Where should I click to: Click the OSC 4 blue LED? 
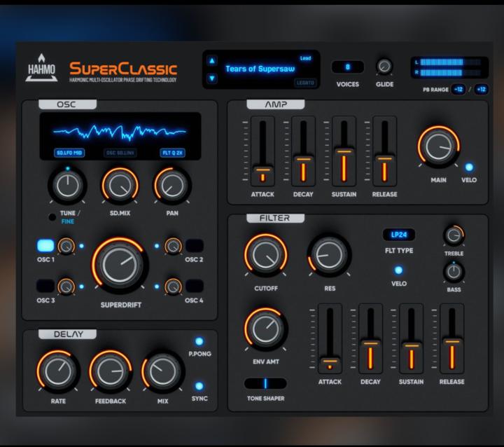coord(157,287)
